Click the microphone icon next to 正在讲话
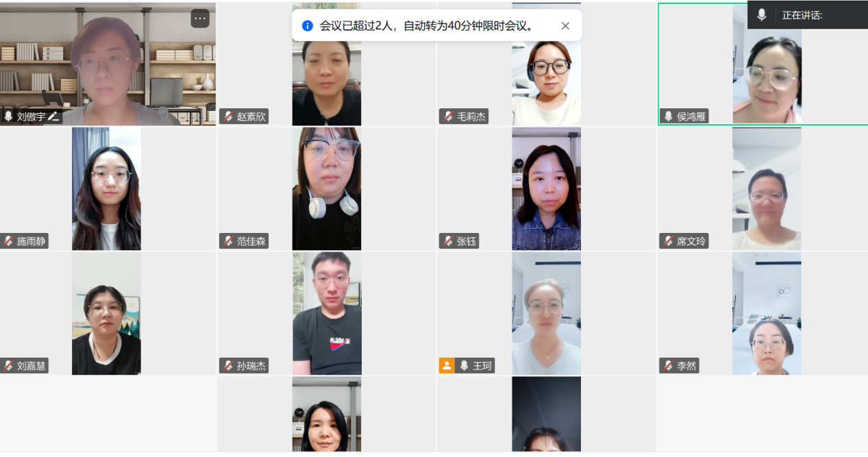This screenshot has height=457, width=868. (762, 15)
